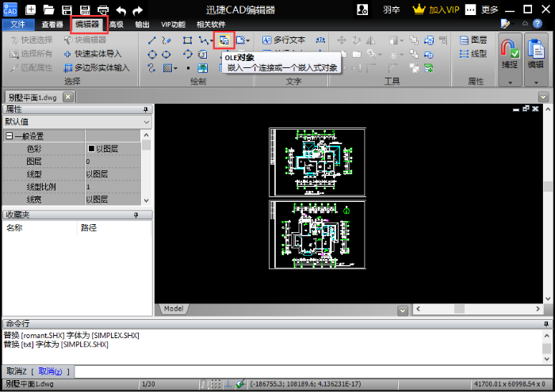Open the File menu
Image resolution: width=555 pixels, height=392 pixels.
[x=18, y=24]
